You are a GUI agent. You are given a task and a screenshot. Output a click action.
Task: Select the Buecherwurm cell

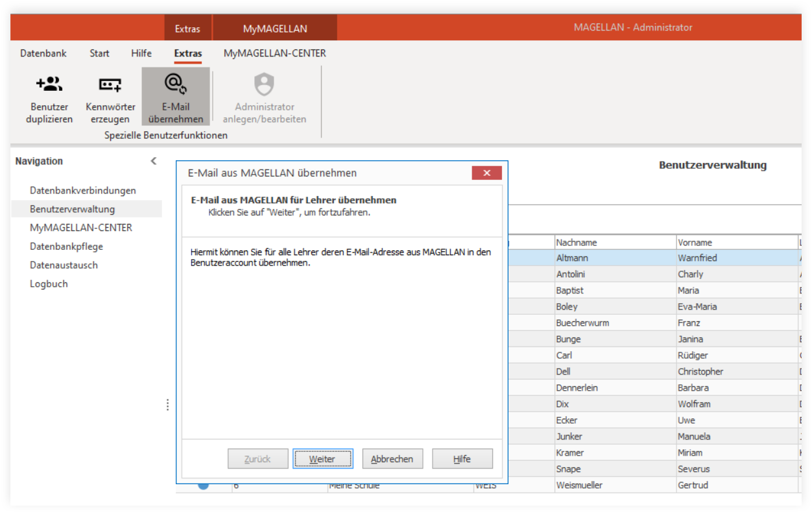click(615, 323)
